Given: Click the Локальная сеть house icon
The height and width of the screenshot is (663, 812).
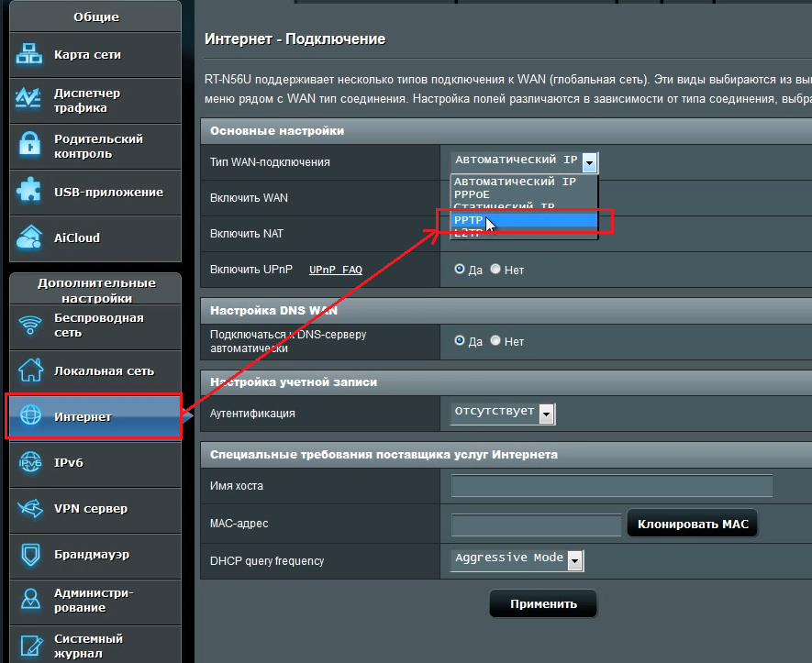Looking at the screenshot, I should (x=30, y=370).
